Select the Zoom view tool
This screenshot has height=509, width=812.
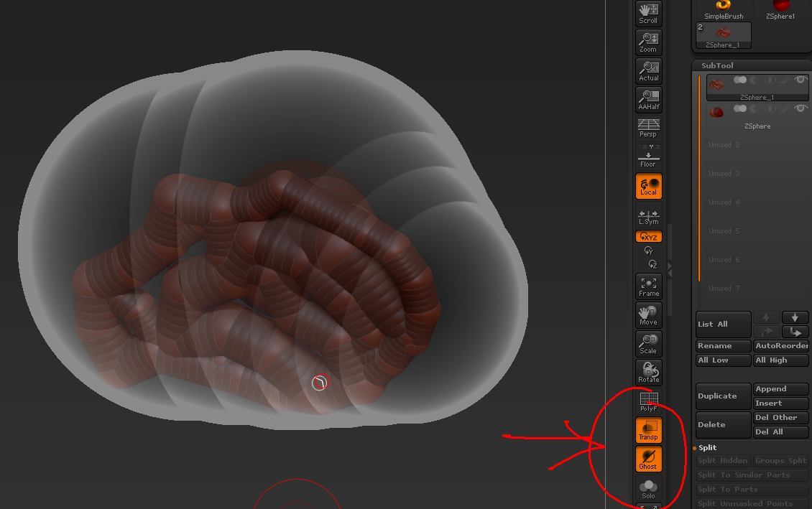(648, 42)
